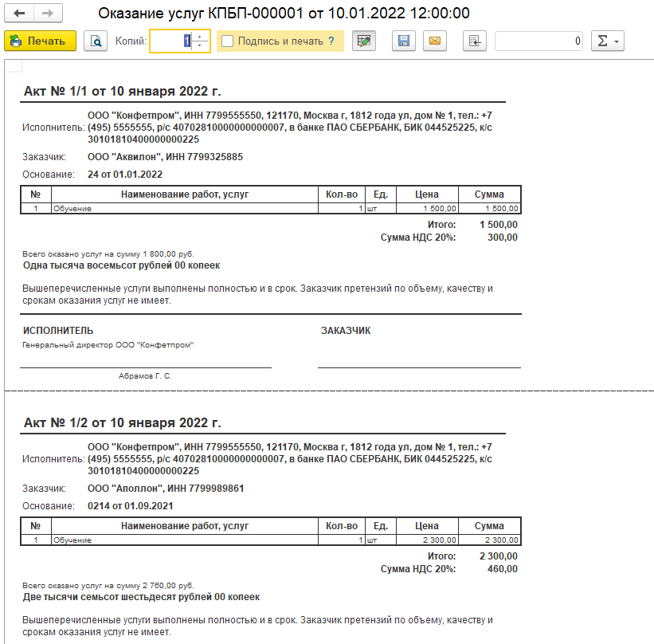The height and width of the screenshot is (644, 654).
Task: Toggle edit mode with the pencil-table icon
Action: tap(364, 41)
